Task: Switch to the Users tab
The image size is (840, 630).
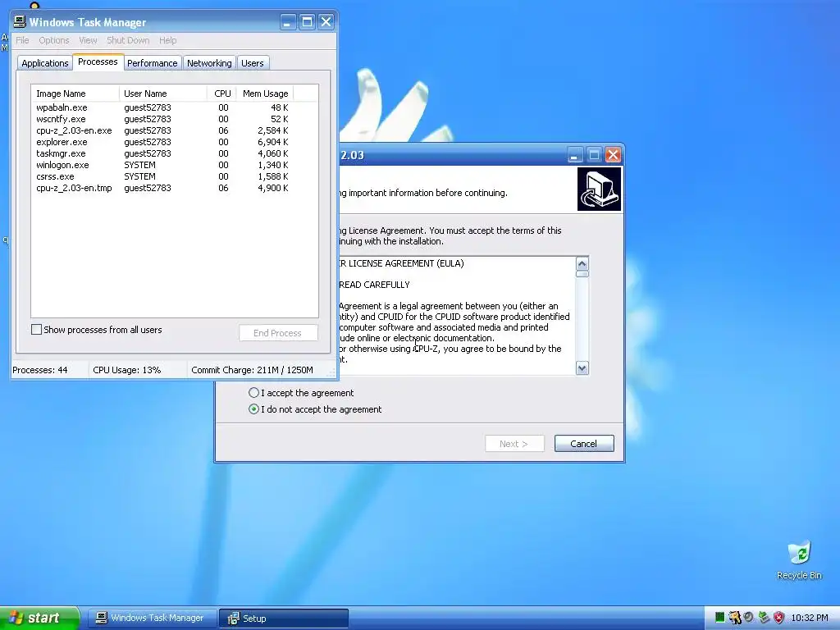Action: 253,63
